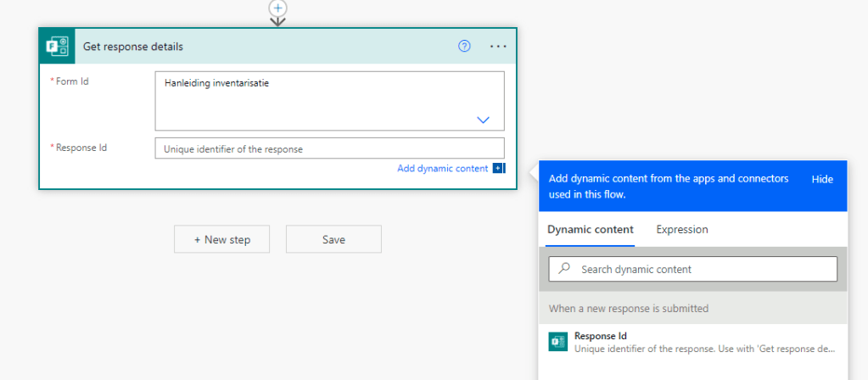Click into the Search dynamic content box

(700, 269)
